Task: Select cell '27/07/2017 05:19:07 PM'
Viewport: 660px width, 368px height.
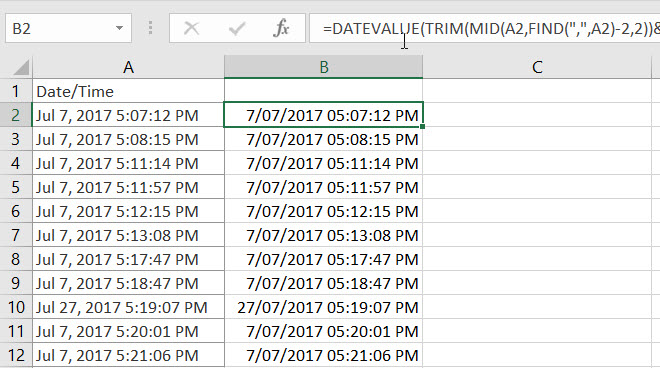Action: 323,307
